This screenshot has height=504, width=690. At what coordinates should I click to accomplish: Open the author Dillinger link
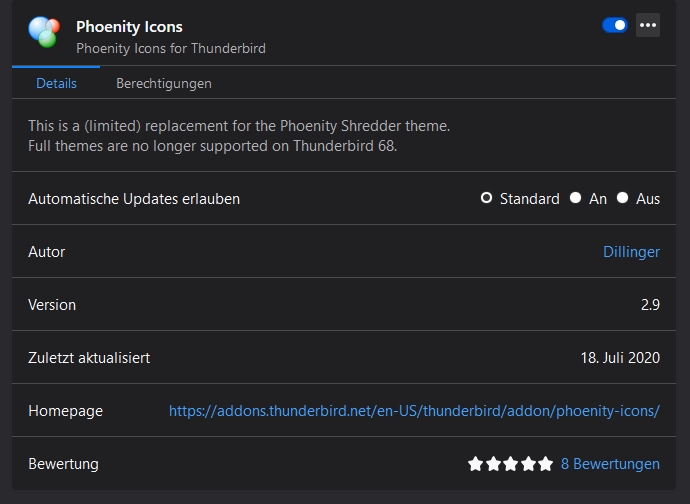[x=631, y=252]
